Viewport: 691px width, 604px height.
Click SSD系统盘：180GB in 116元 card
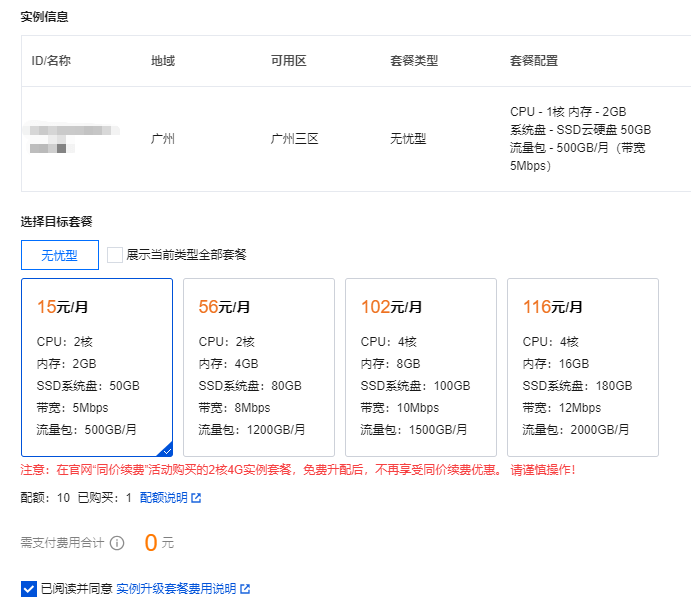tap(577, 385)
